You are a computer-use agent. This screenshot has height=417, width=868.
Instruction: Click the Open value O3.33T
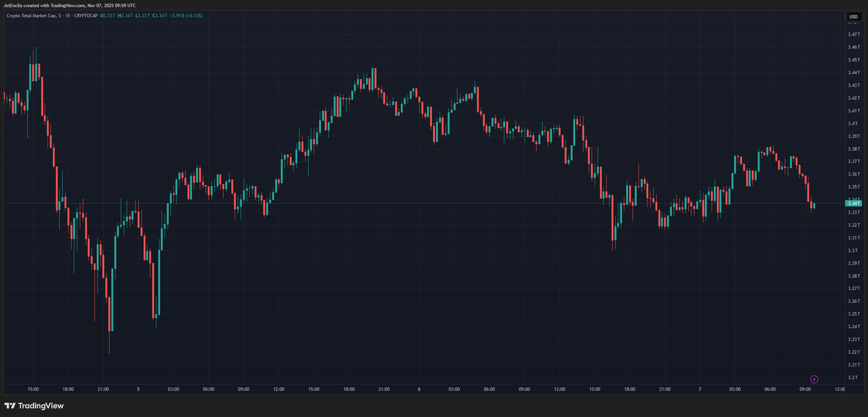108,16
